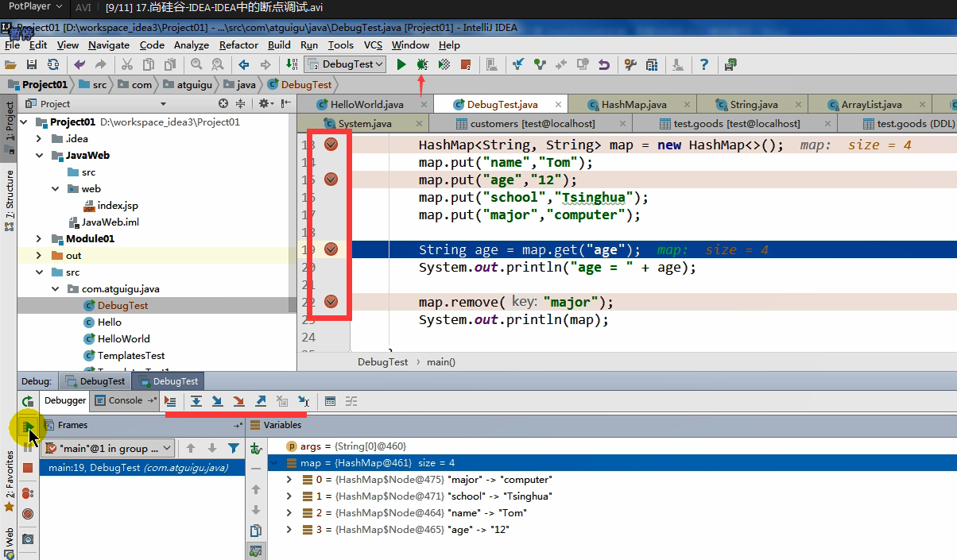Image resolution: width=957 pixels, height=560 pixels.
Task: Click the Undo toolbar icon
Action: 79,64
